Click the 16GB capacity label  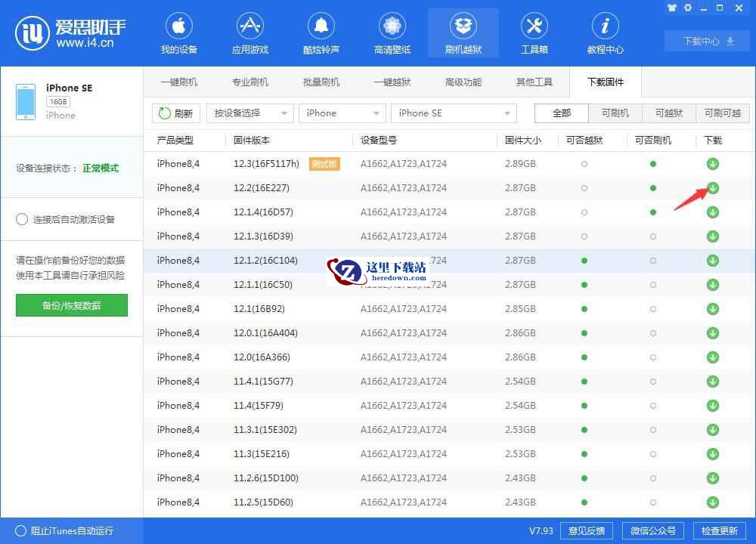pyautogui.click(x=58, y=102)
